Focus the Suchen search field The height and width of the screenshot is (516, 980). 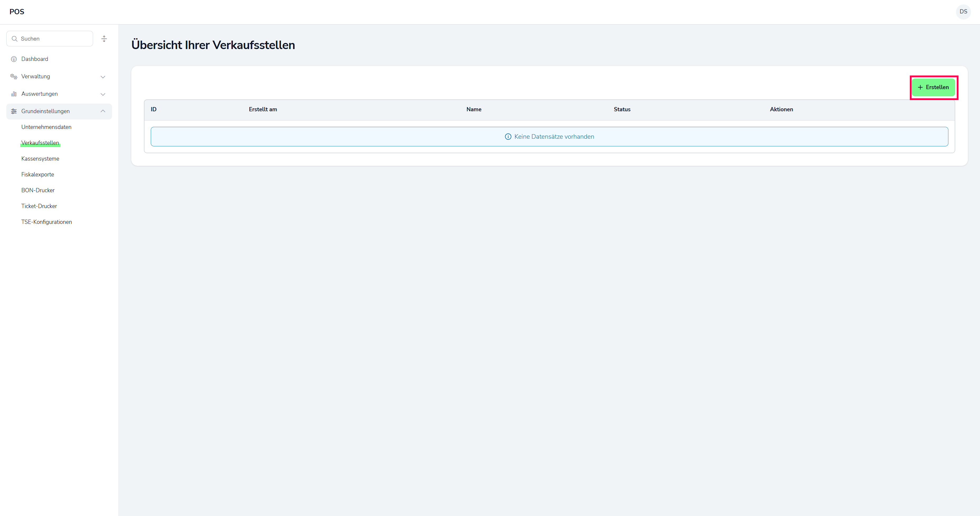click(x=53, y=39)
